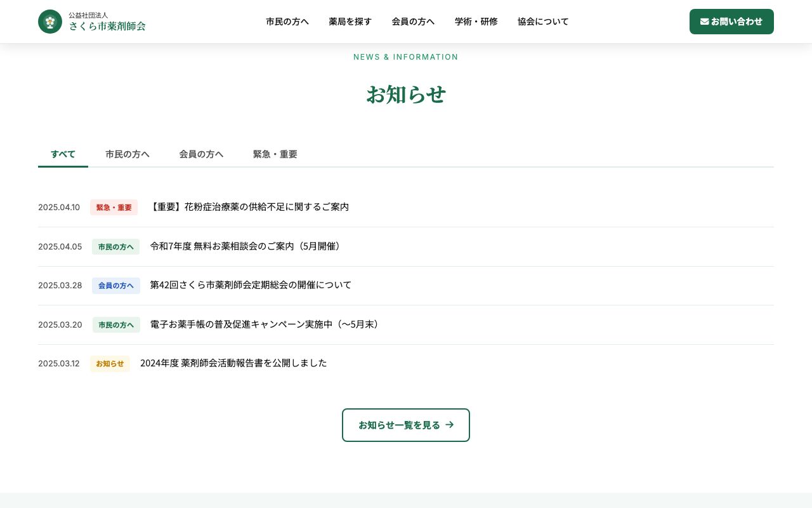Open the 2024 activity report announcement
Screen dimensions: 812x508
233,363
